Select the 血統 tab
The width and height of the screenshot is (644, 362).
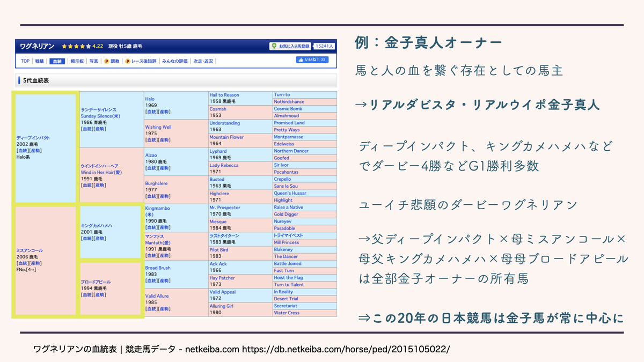pyautogui.click(x=56, y=61)
